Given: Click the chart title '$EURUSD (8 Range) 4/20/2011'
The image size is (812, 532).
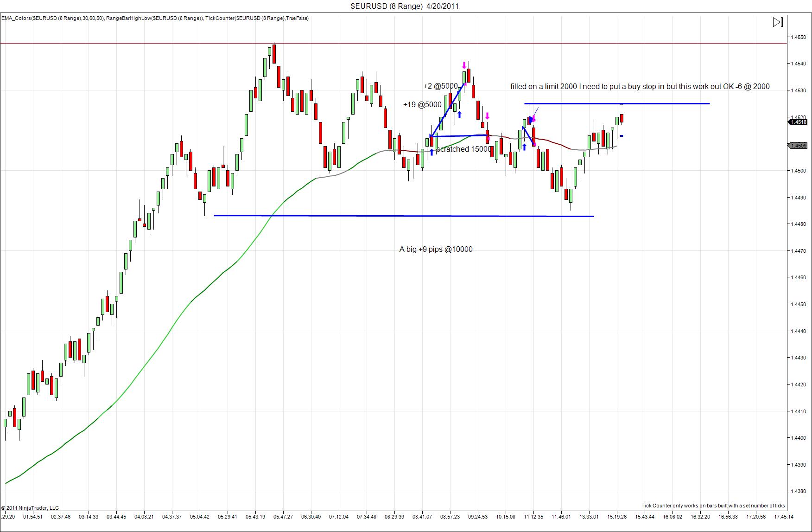Looking at the screenshot, I should click(x=405, y=6).
